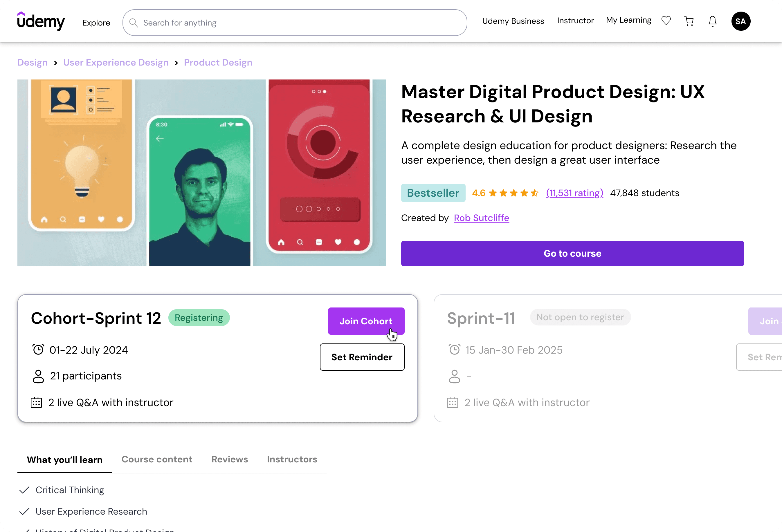Viewport: 782px width, 532px height.
Task: Open the notifications bell
Action: click(x=712, y=21)
